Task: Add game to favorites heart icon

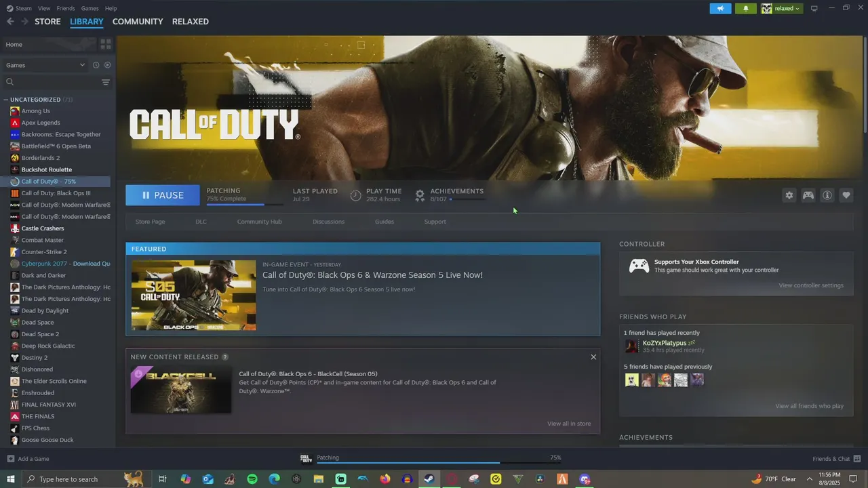Action: tap(846, 195)
